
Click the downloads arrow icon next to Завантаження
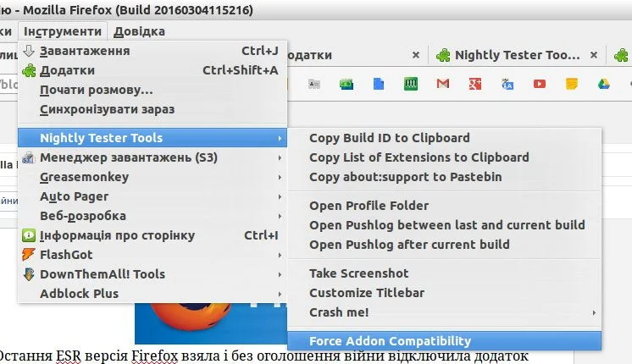[29, 51]
